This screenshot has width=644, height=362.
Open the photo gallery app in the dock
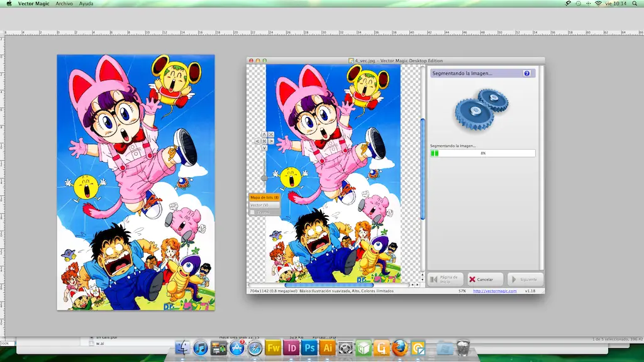coord(218,348)
